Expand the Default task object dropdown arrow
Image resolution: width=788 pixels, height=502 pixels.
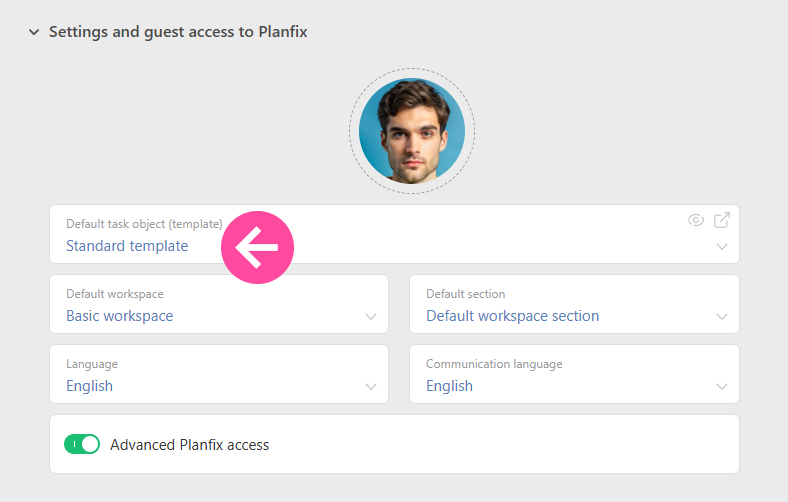point(722,247)
